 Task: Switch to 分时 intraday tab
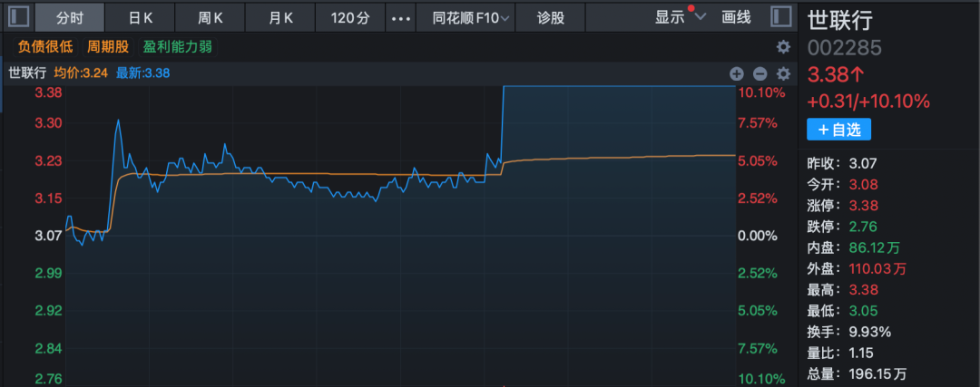pos(69,17)
